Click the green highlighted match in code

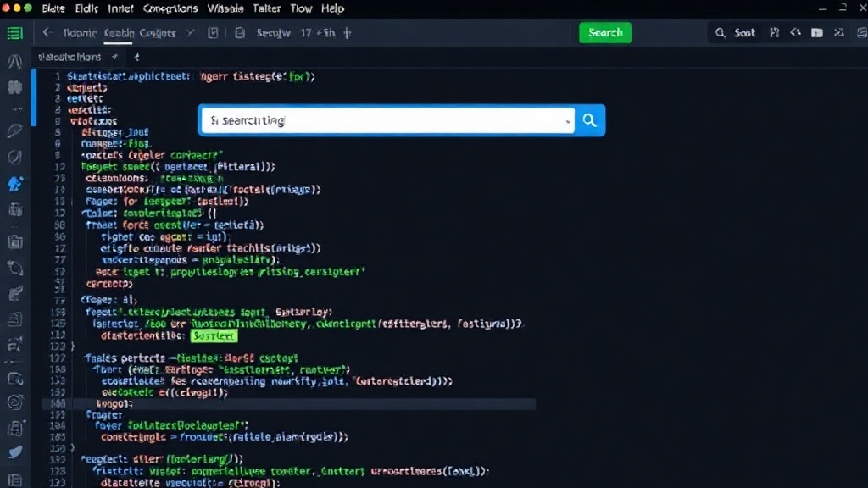pyautogui.click(x=214, y=335)
